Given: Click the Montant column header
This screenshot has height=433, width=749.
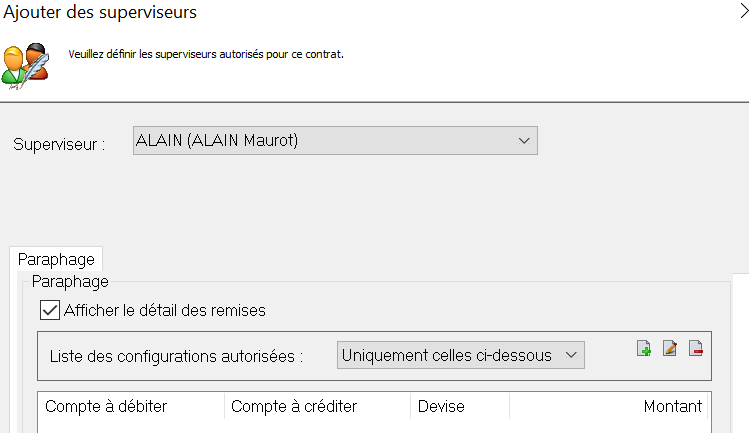Looking at the screenshot, I should tap(673, 406).
